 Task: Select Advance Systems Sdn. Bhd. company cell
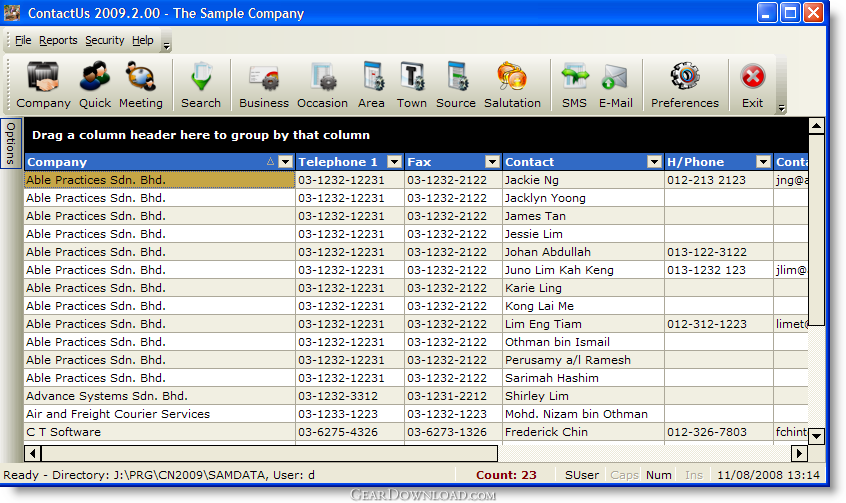pyautogui.click(x=160, y=396)
